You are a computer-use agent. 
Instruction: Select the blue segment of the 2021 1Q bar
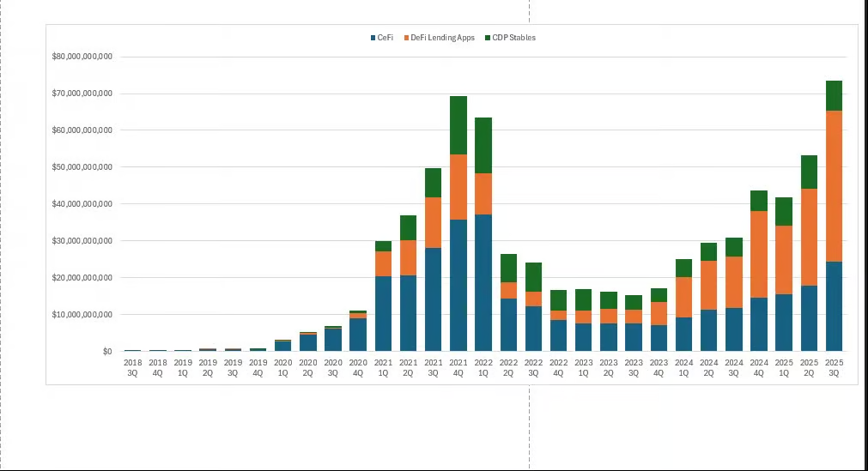coord(383,313)
